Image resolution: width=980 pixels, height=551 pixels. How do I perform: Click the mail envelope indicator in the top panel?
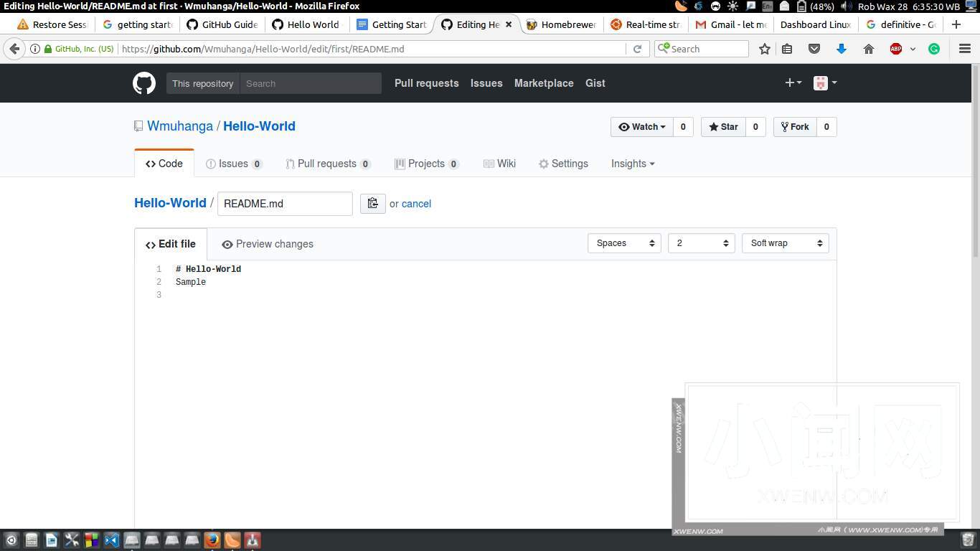coord(784,6)
